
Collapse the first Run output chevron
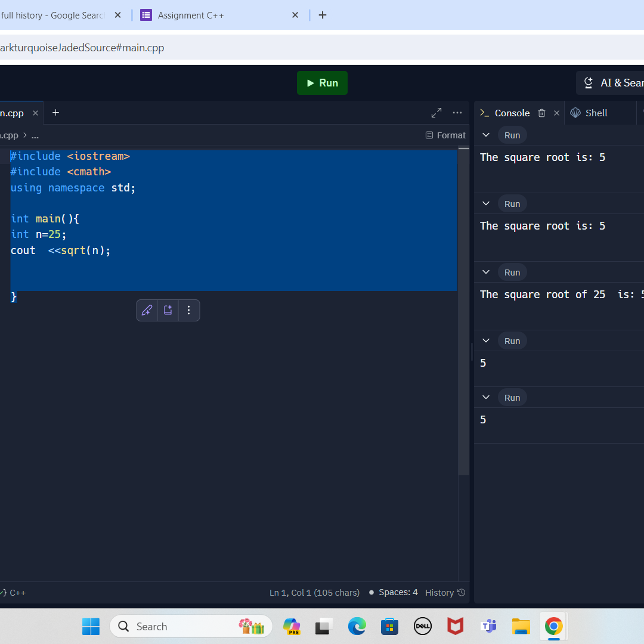[x=486, y=135]
